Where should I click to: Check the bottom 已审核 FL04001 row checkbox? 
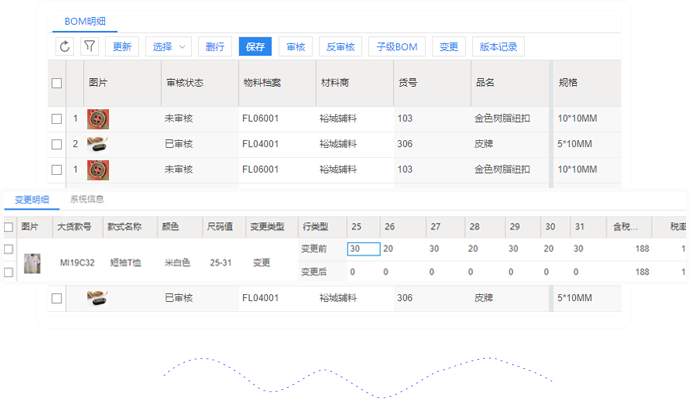(x=57, y=298)
